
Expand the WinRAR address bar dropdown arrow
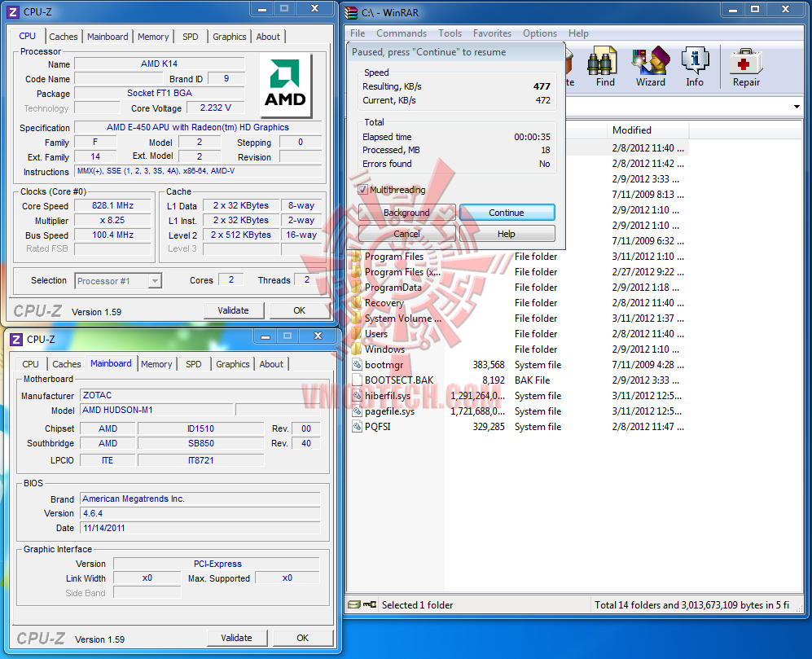(797, 107)
